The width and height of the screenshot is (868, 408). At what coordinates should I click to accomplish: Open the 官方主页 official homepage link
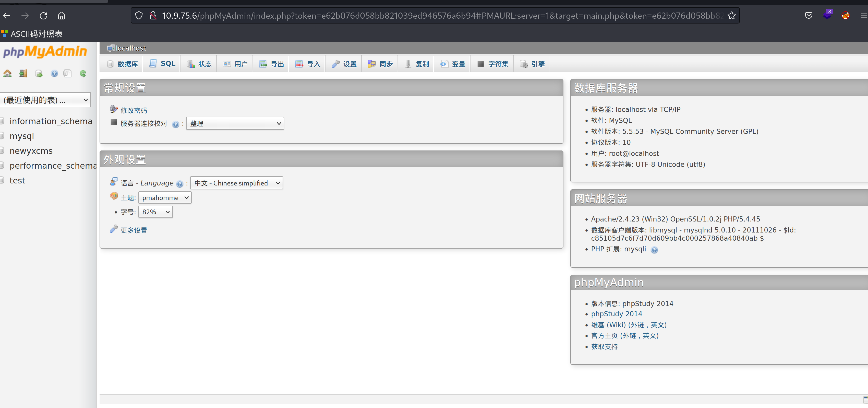[x=625, y=335]
